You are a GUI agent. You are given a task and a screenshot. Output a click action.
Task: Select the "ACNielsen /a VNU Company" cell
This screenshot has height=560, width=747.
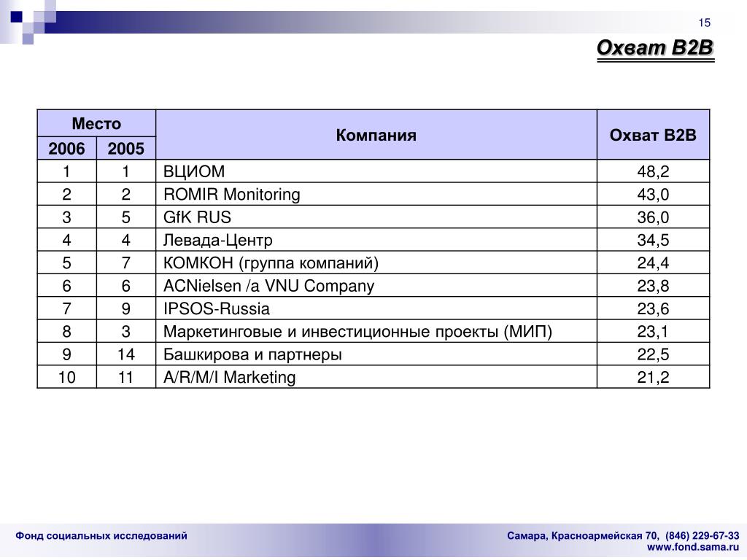click(x=376, y=286)
